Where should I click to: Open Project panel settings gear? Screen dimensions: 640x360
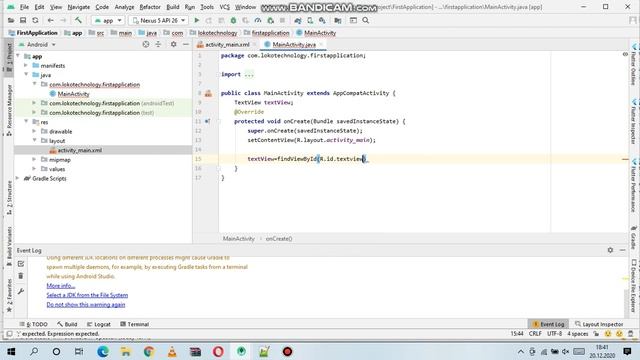click(173, 44)
